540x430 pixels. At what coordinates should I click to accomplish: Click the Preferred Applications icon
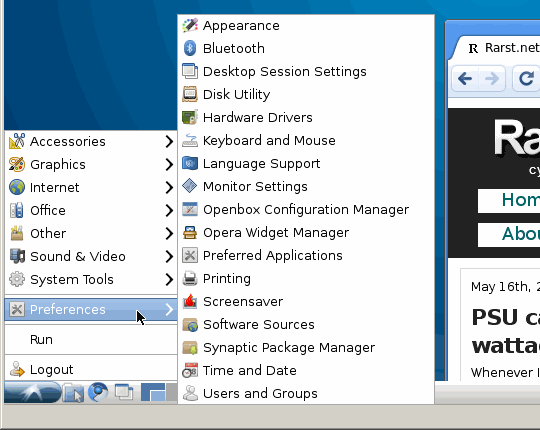click(x=190, y=255)
